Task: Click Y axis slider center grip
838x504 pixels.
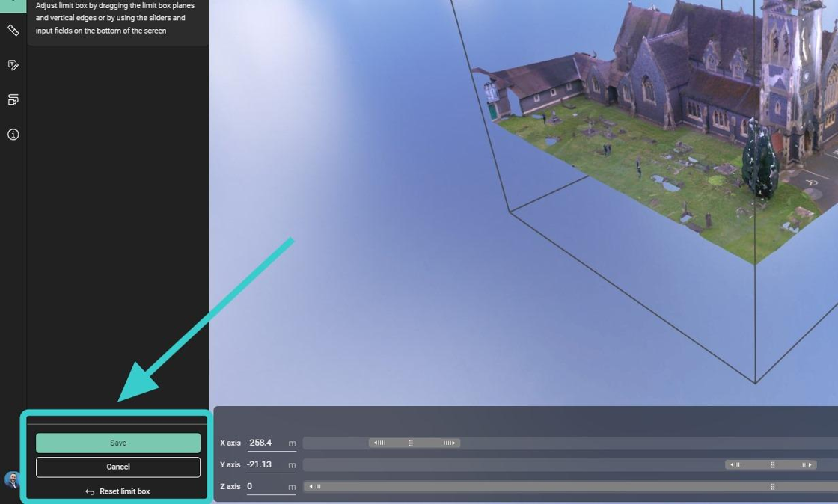Action: [x=772, y=464]
